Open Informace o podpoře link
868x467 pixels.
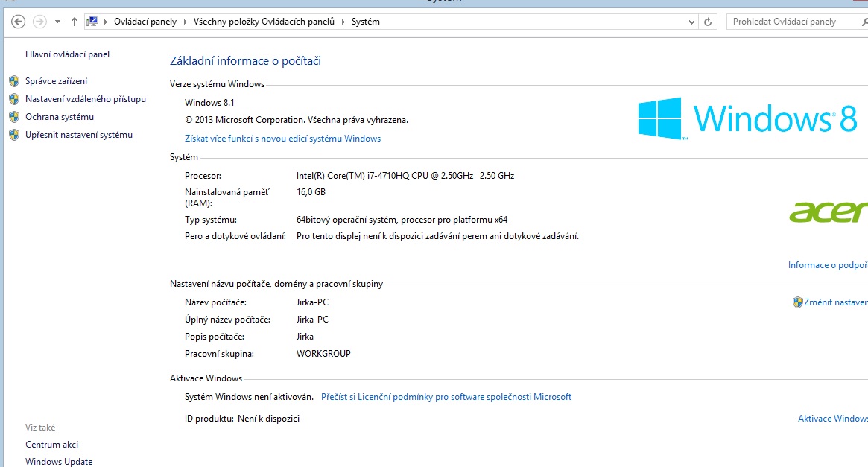coord(828,265)
